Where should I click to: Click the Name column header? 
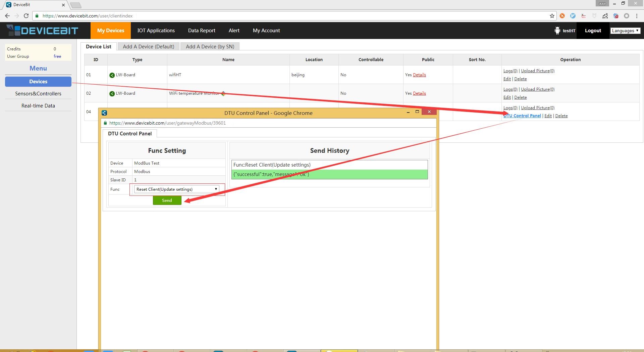click(228, 60)
